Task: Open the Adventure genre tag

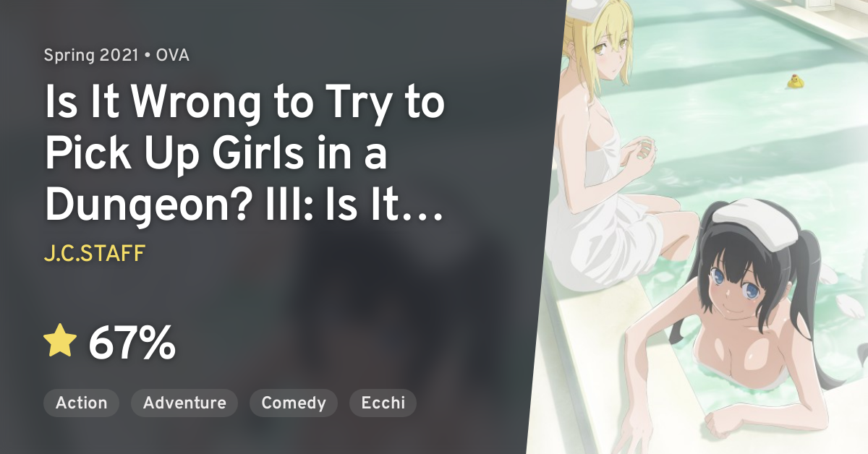Action: tap(184, 403)
